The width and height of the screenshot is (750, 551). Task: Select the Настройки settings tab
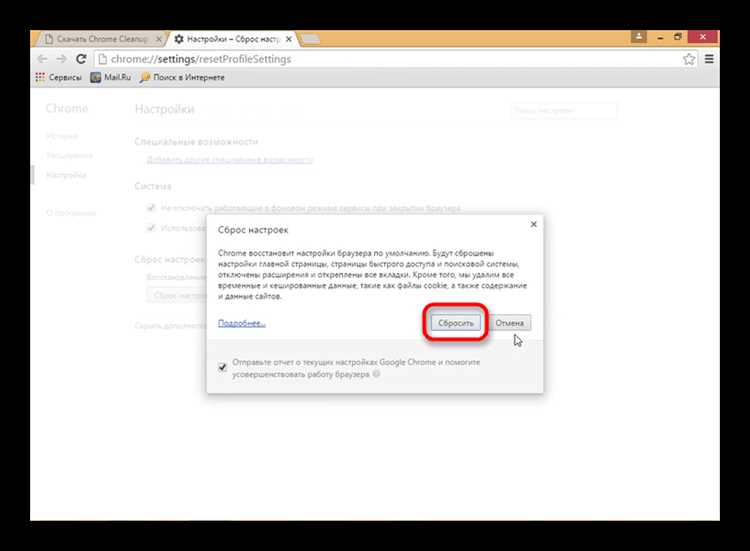coord(228,39)
